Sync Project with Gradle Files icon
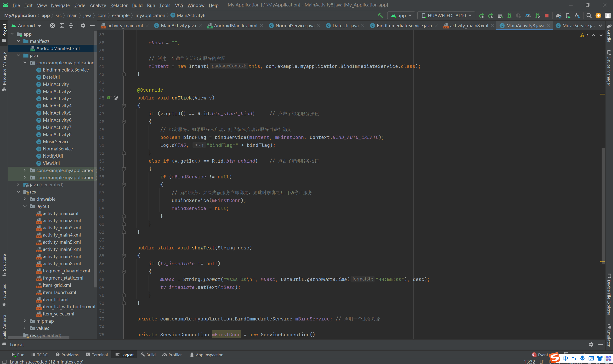Viewport: 613px width, 364px height. [558, 16]
